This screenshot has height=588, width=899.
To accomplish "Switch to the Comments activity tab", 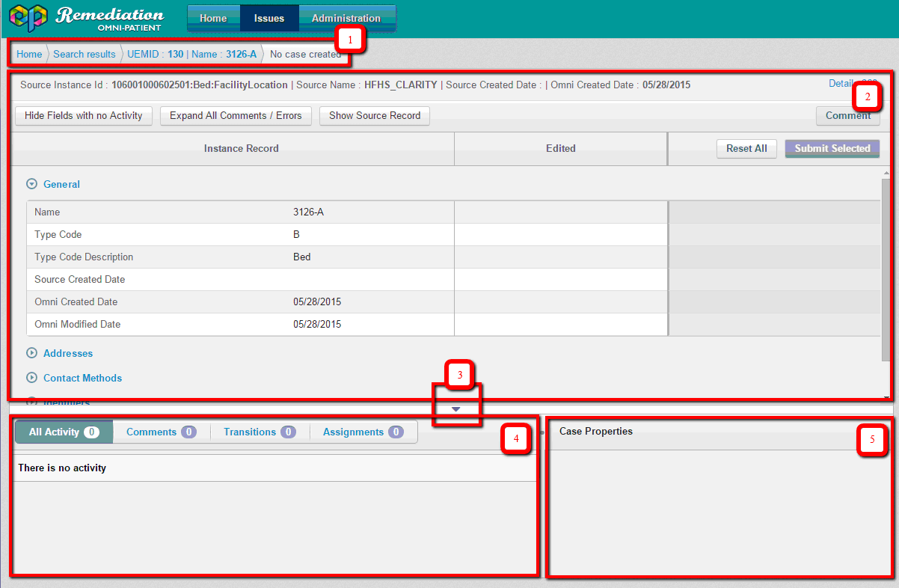I will (x=161, y=432).
